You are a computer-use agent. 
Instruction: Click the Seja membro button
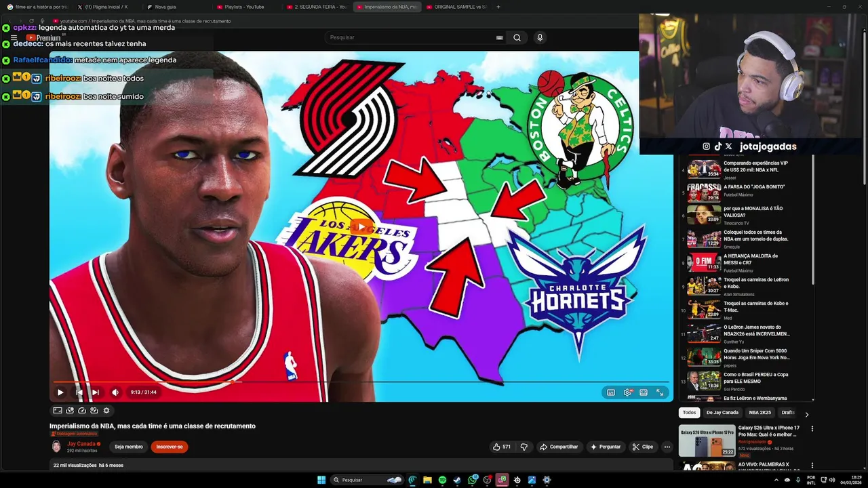pos(129,447)
